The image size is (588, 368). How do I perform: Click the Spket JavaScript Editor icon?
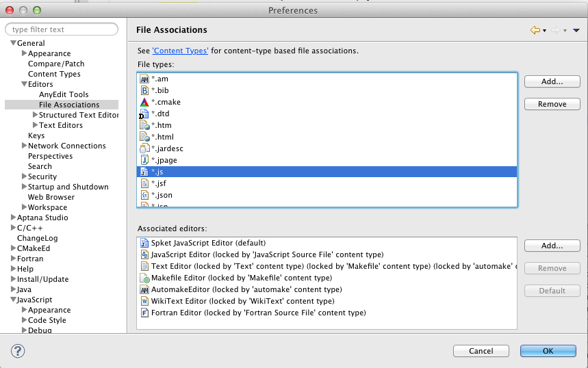[144, 243]
